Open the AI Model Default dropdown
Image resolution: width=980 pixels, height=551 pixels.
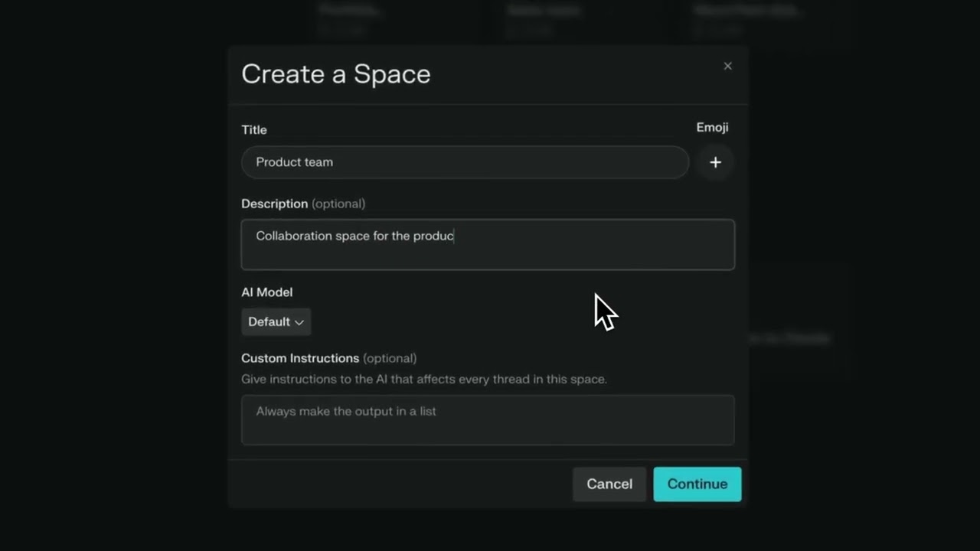[276, 322]
